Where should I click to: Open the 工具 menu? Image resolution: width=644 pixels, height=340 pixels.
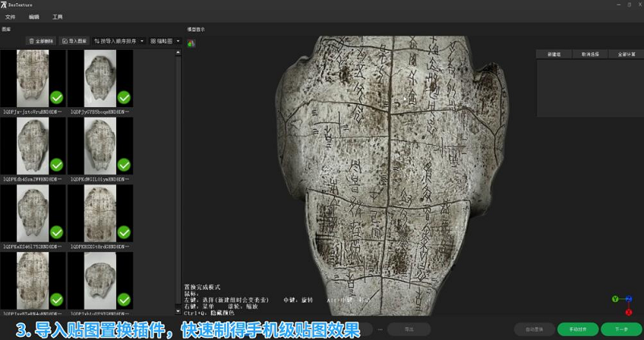(x=57, y=16)
